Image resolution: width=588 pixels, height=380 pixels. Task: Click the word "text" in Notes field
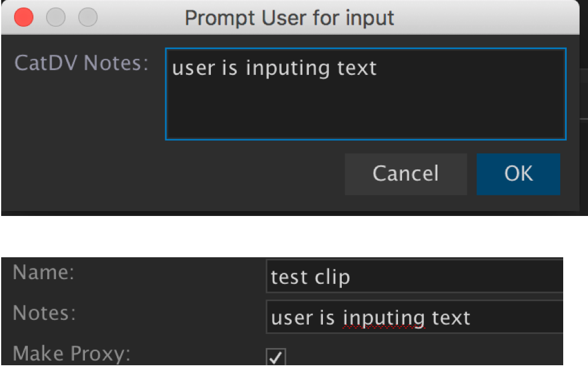coord(450,318)
